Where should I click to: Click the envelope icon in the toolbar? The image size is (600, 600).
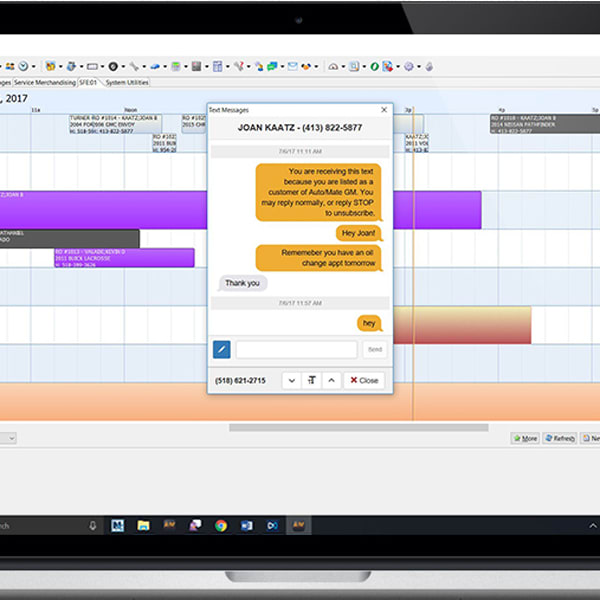coord(293,67)
